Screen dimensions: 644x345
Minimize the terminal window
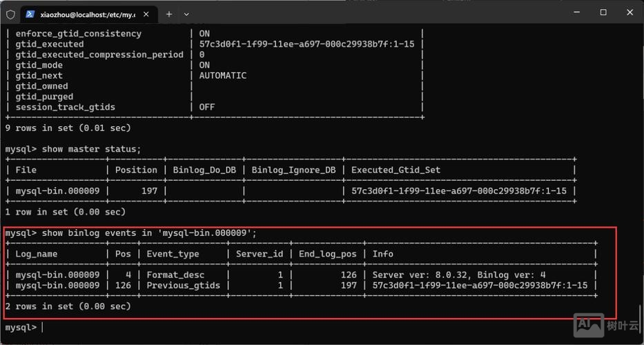[x=576, y=12]
